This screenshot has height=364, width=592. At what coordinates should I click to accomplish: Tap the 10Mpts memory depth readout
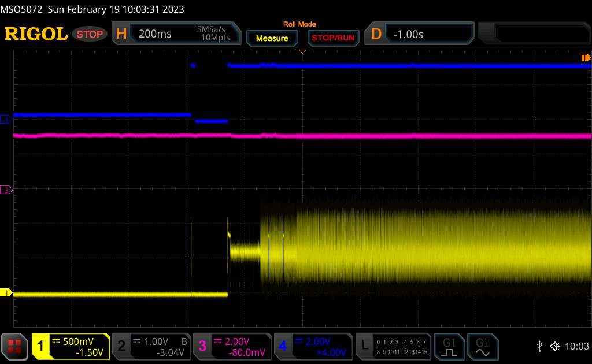(215, 38)
